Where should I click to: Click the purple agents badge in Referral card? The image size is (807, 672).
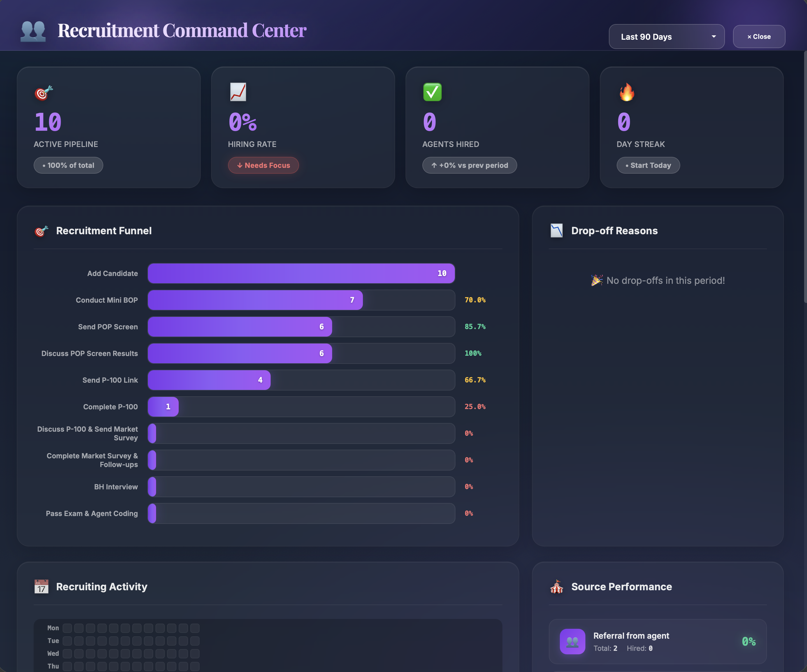(x=572, y=642)
